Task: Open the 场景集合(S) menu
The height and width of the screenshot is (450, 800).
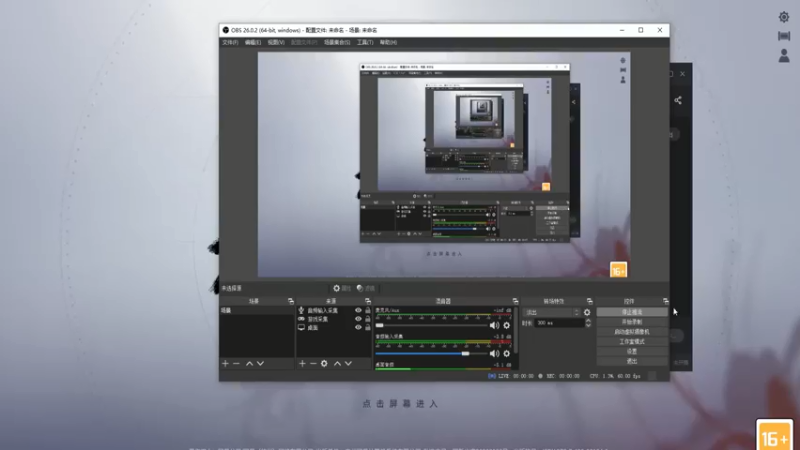Action: click(337, 42)
